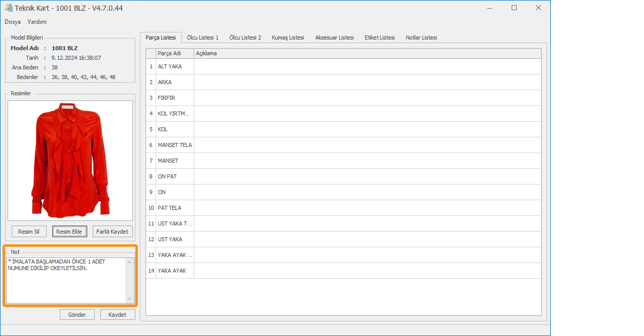Click inside the Not text area

click(66, 284)
